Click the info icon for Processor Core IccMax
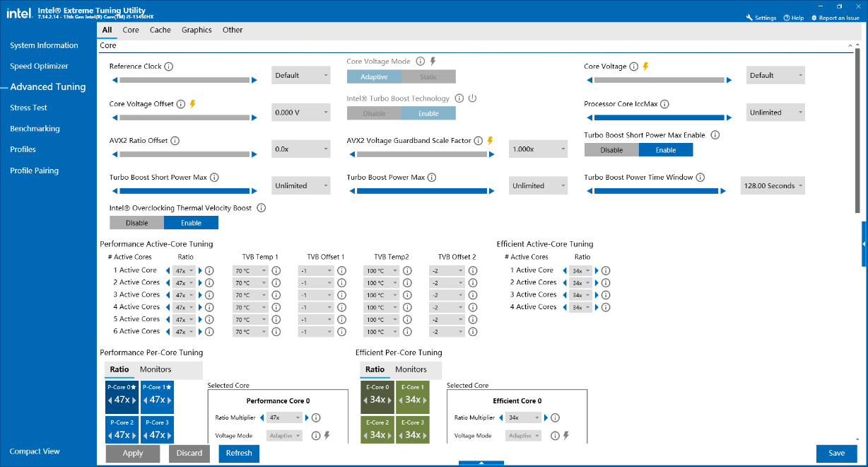Image resolution: width=868 pixels, height=467 pixels. pyautogui.click(x=664, y=104)
